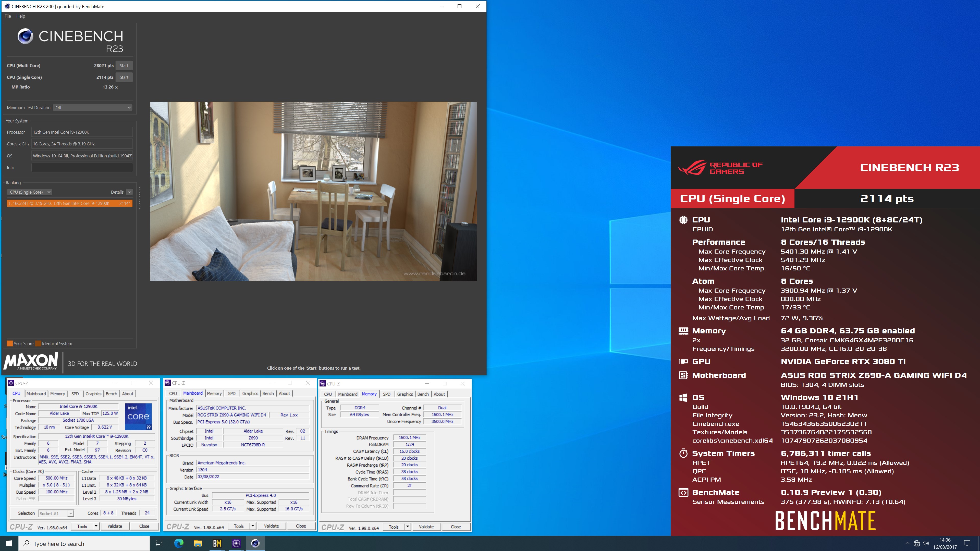Open SPD tab in Mainboard CPU-Z window

click(232, 394)
